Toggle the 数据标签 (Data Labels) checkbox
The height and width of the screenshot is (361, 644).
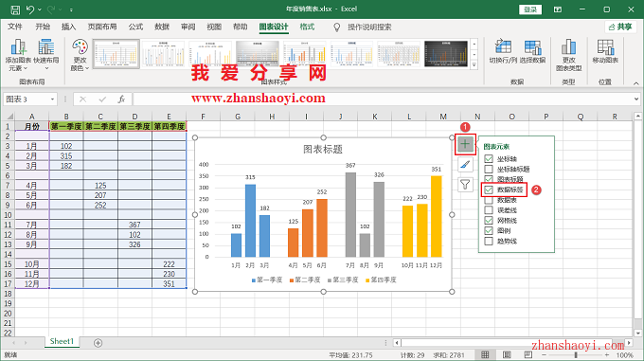coord(489,190)
